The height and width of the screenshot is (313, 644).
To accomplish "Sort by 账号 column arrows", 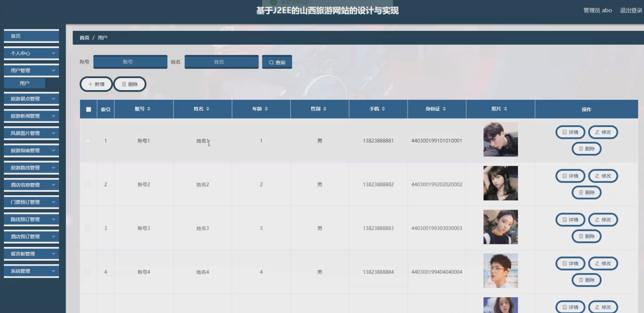I will click(x=149, y=109).
